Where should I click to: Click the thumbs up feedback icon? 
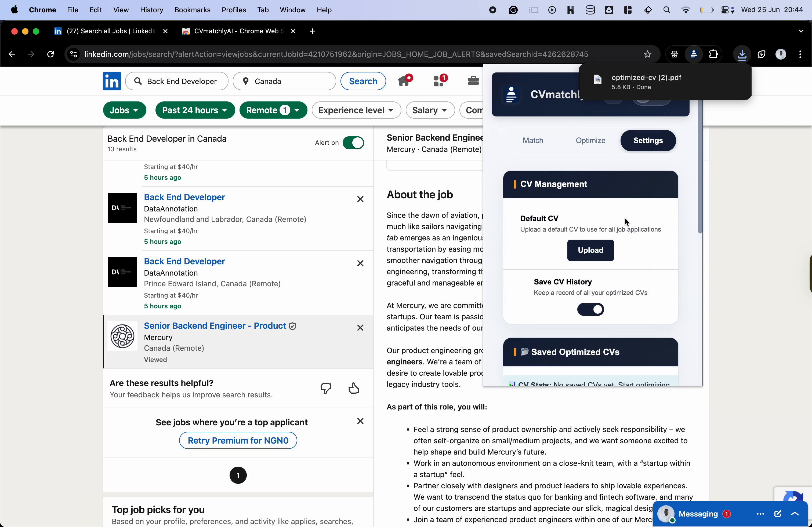click(x=354, y=388)
